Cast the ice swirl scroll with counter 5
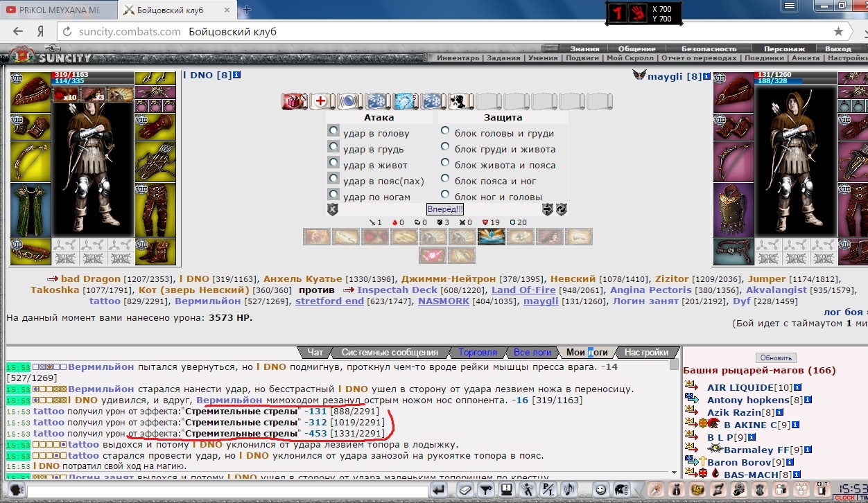The image size is (868, 503). point(405,101)
